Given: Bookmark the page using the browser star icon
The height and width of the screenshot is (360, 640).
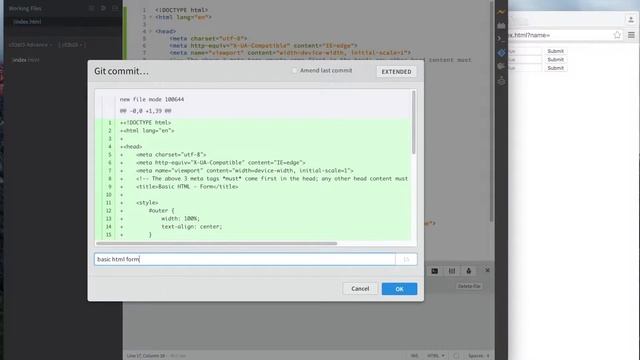Looking at the screenshot, I should pos(617,35).
